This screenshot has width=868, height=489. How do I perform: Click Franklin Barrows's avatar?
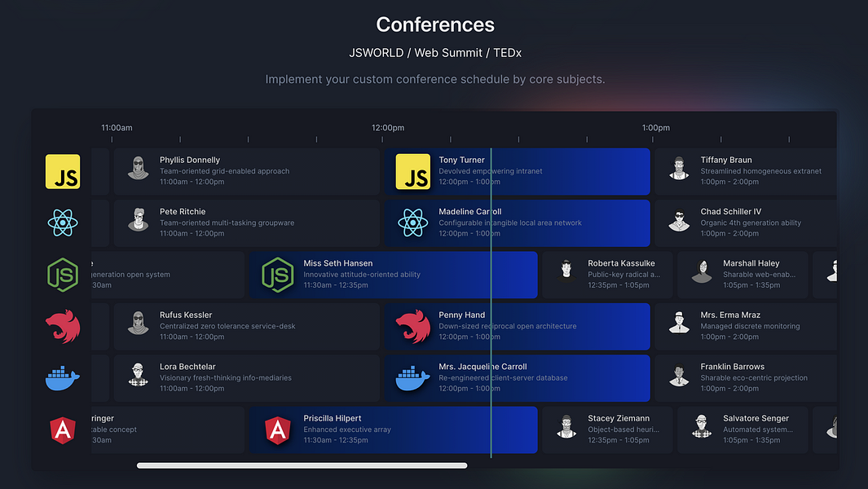(x=679, y=375)
